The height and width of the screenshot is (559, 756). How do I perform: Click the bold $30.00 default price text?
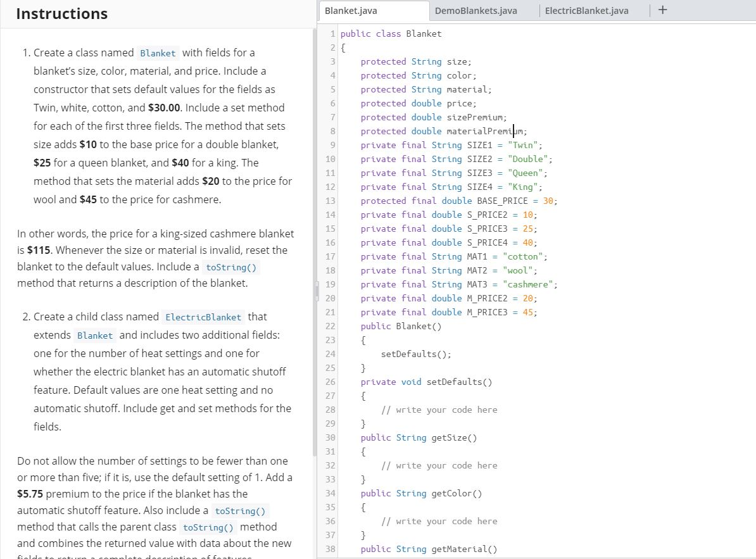(x=164, y=108)
